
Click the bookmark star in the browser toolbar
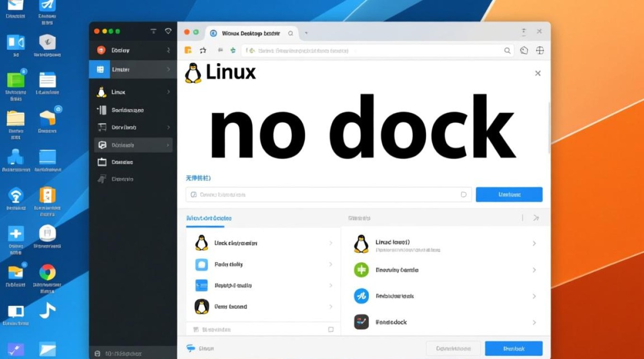click(204, 50)
